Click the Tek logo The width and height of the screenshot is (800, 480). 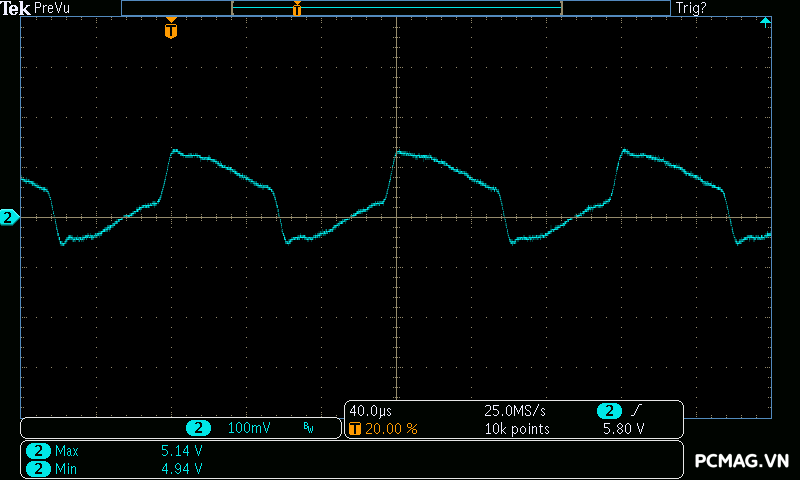point(14,8)
